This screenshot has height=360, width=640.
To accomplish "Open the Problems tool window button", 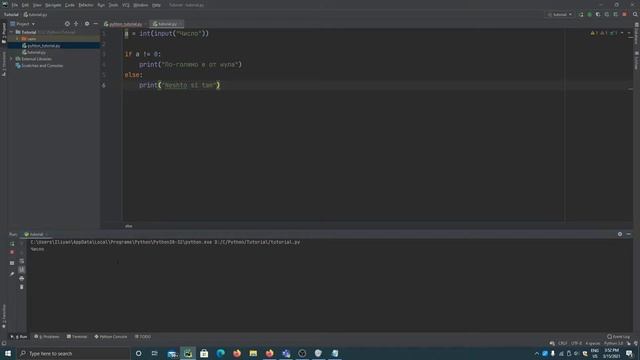I will 47,337.
